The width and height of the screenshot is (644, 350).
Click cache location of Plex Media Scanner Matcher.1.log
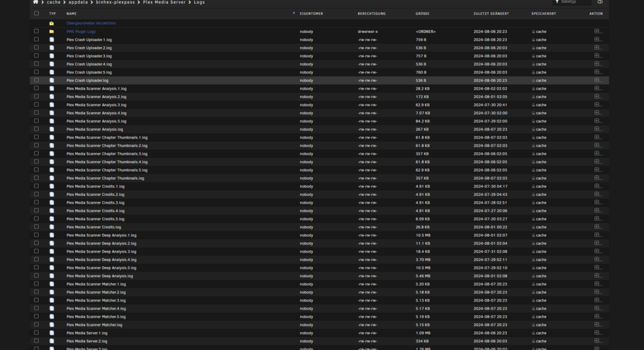click(541, 284)
